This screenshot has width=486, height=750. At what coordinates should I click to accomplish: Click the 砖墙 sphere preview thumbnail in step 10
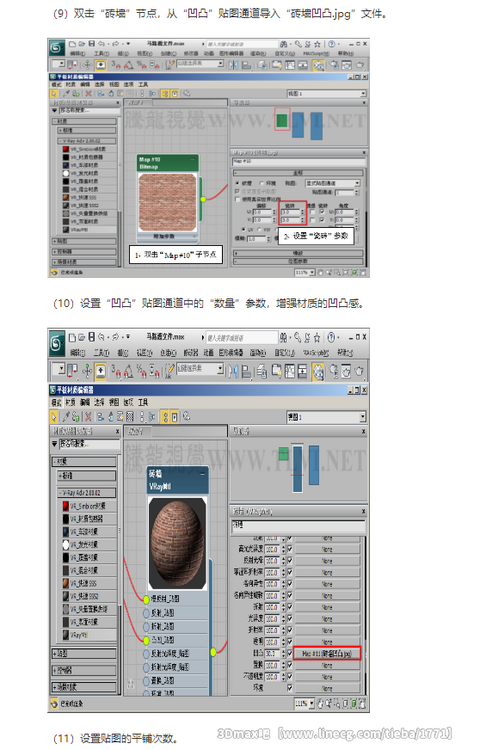(x=177, y=543)
